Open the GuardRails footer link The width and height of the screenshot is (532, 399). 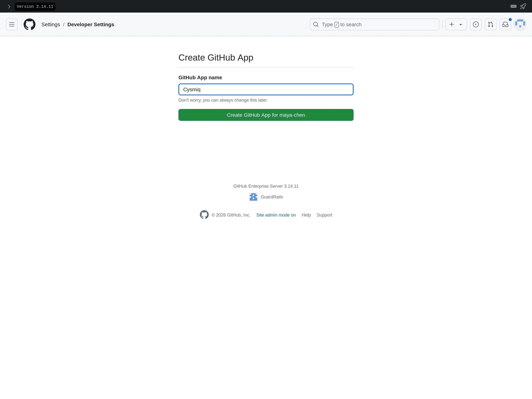point(272,197)
